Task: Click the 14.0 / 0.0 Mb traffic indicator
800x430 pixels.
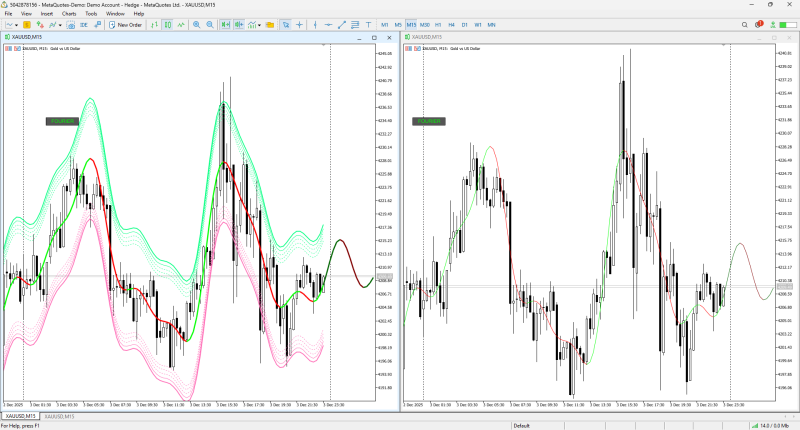Action: click(771, 425)
